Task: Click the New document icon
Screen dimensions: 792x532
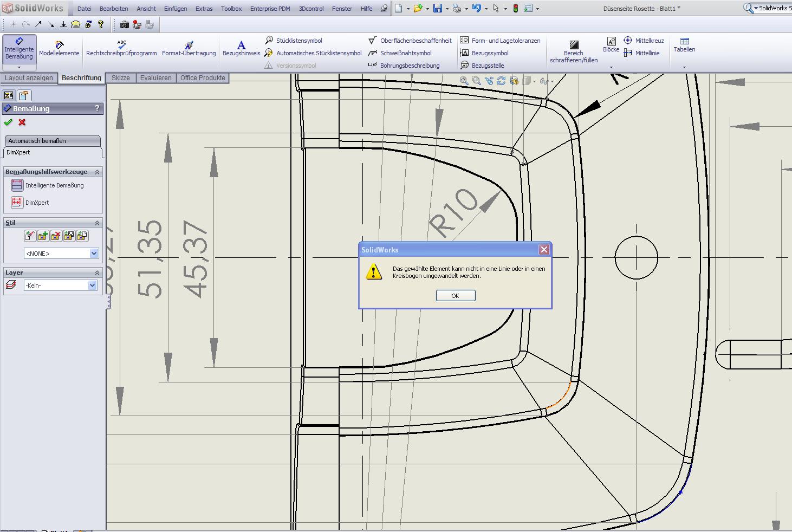Action: click(399, 9)
